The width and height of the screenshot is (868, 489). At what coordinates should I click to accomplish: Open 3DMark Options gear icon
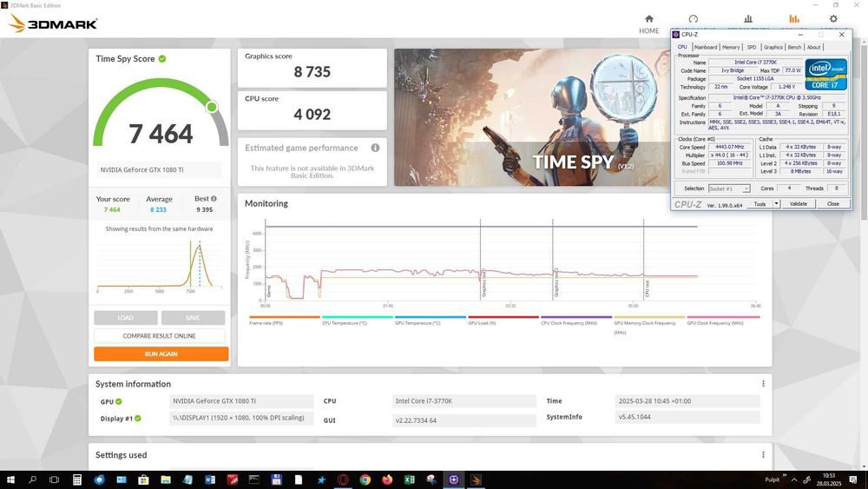(x=833, y=19)
